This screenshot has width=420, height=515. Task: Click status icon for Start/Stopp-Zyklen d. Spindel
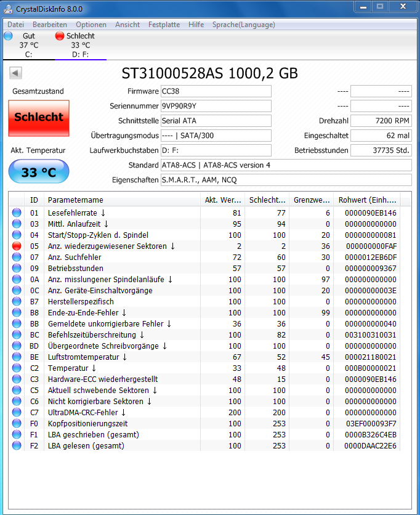pos(17,235)
